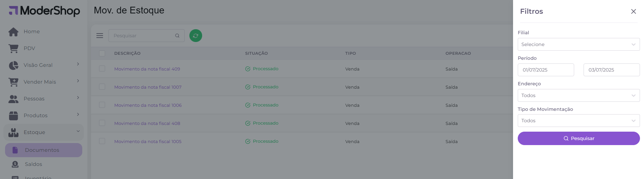The height and width of the screenshot is (179, 644).
Task: Click the green refresh icon button
Action: (x=196, y=36)
